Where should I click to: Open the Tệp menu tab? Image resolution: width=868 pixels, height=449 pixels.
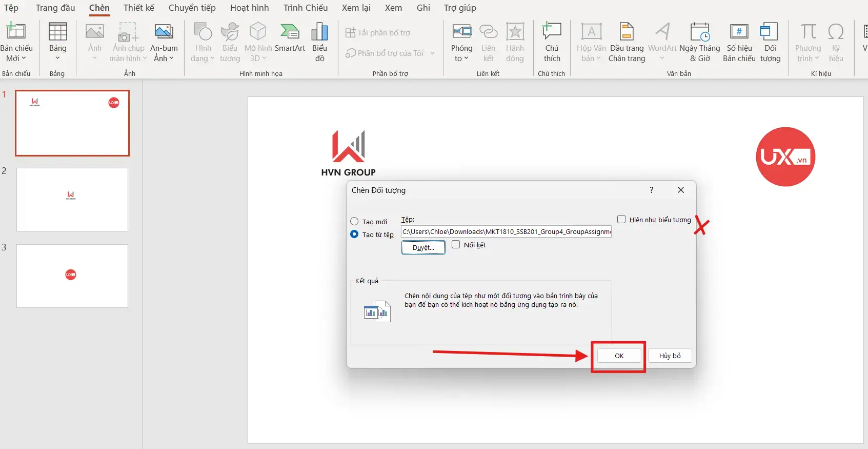[11, 8]
